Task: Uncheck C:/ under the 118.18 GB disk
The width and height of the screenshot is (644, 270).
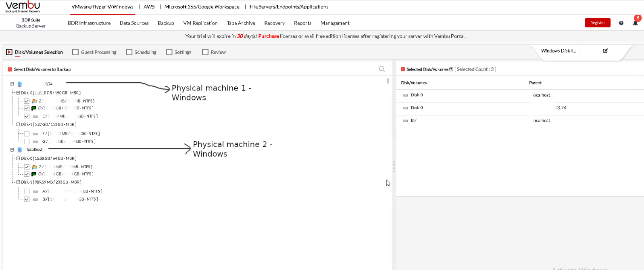Action: click(27, 108)
